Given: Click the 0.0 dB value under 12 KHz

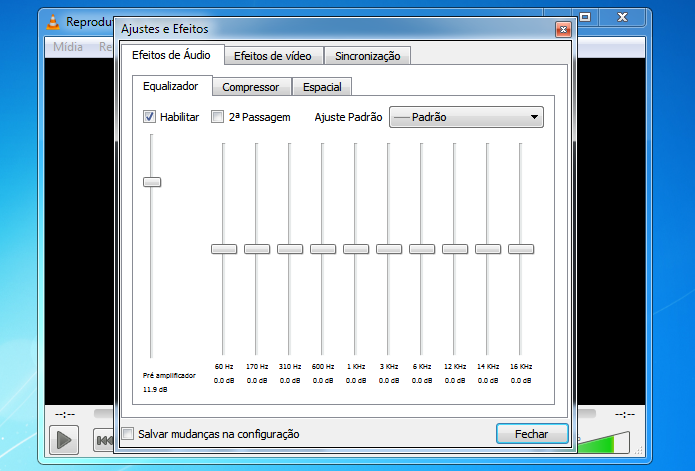Looking at the screenshot, I should [455, 381].
